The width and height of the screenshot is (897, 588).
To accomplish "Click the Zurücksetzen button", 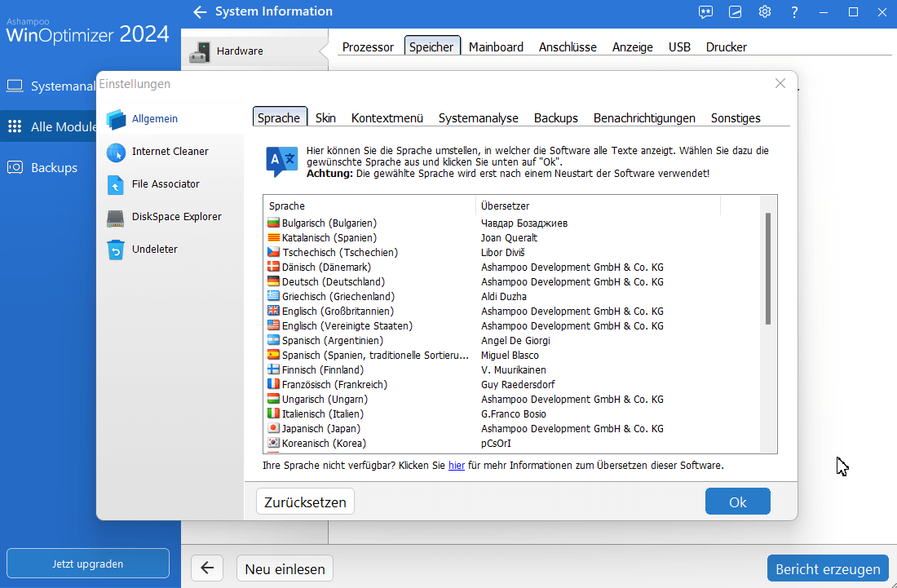I will [x=306, y=502].
